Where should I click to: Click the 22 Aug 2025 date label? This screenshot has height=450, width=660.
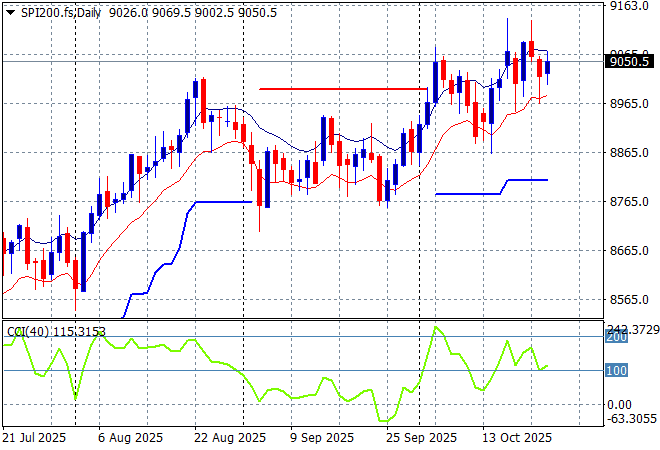[230, 438]
